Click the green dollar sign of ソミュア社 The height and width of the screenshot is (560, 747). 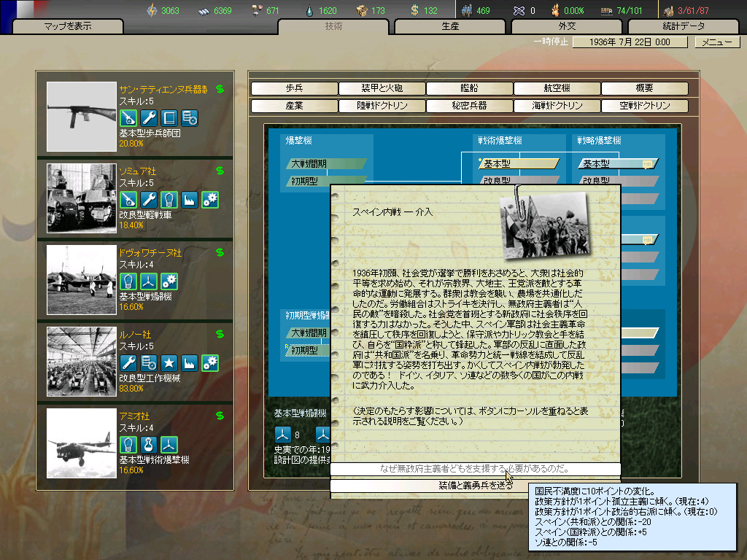tap(220, 171)
